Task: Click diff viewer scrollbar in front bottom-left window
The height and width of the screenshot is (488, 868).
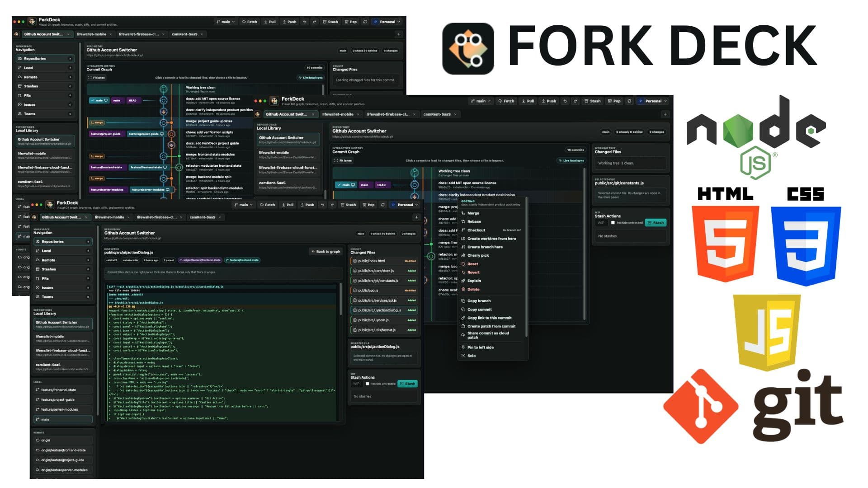Action: point(341,299)
